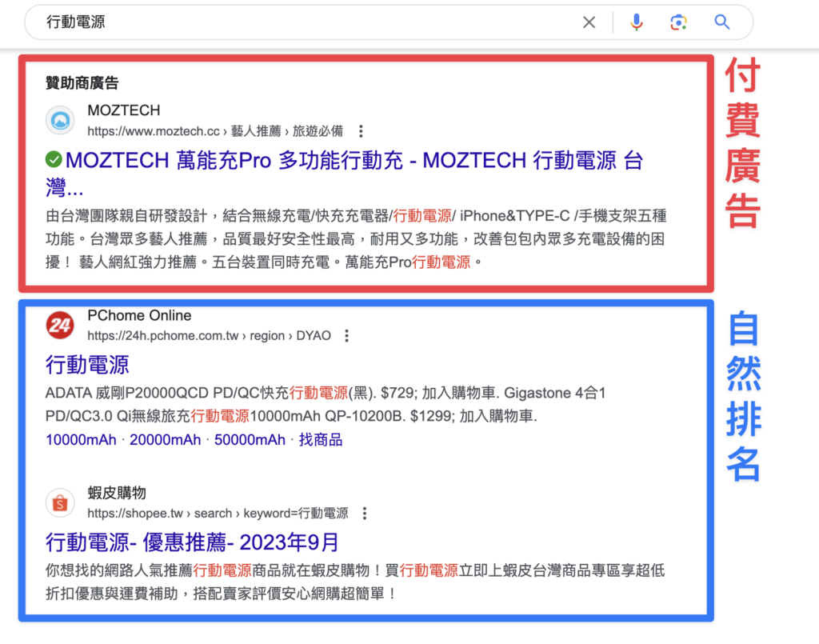Image resolution: width=819 pixels, height=644 pixels.
Task: Open the PChome 行動電源 result title
Action: tap(87, 365)
